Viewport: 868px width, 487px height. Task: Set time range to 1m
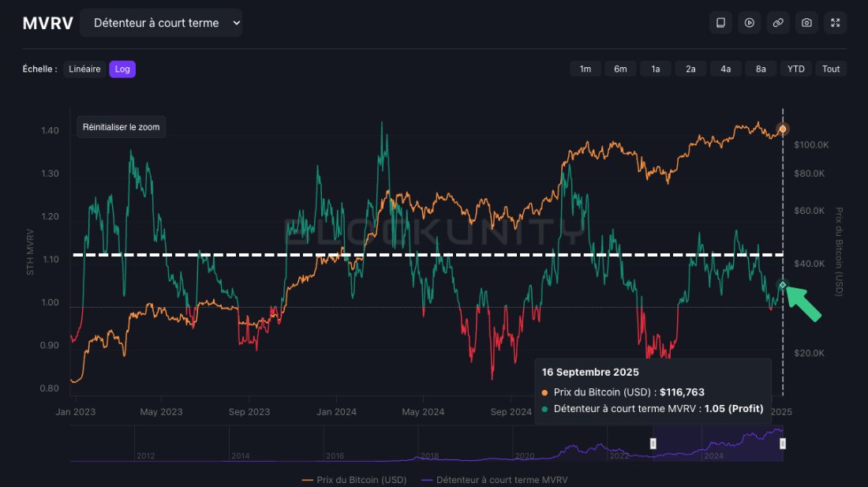point(586,69)
